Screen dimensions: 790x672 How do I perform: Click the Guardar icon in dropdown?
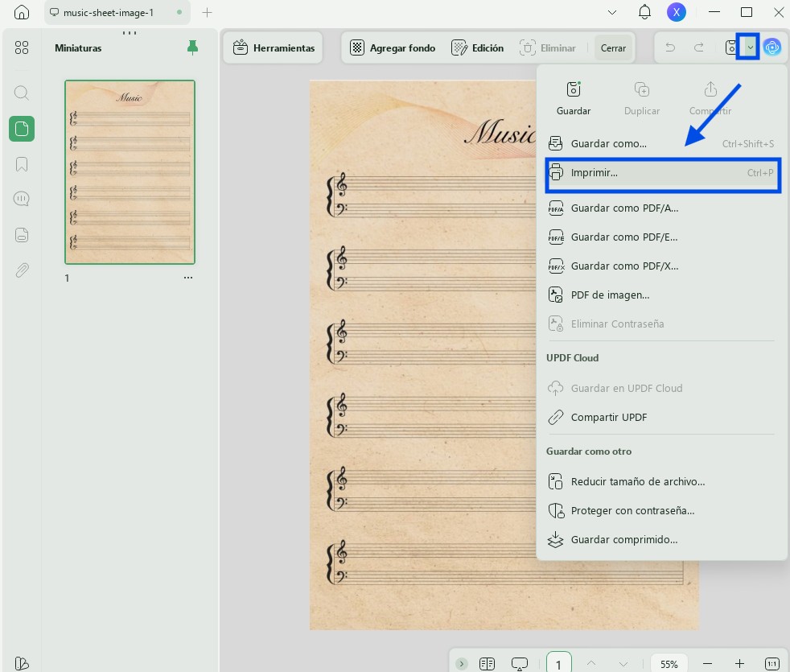tap(574, 98)
